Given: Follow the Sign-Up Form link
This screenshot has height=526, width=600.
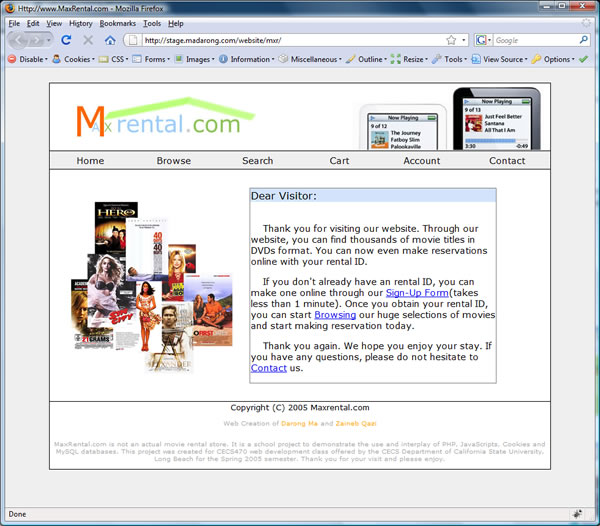Looking at the screenshot, I should coord(416,293).
